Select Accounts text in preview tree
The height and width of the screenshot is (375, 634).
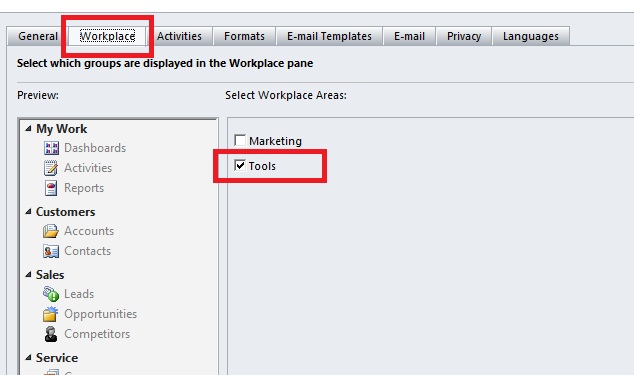coord(89,231)
